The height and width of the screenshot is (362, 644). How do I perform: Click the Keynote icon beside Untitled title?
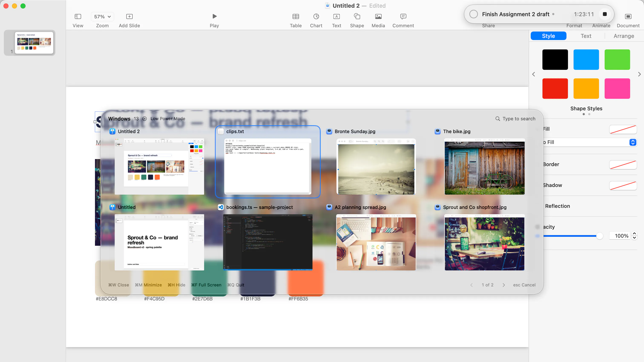(112, 207)
